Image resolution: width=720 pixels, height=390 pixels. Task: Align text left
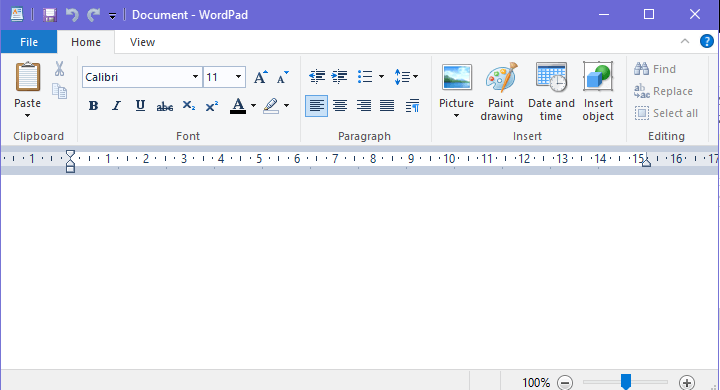316,106
